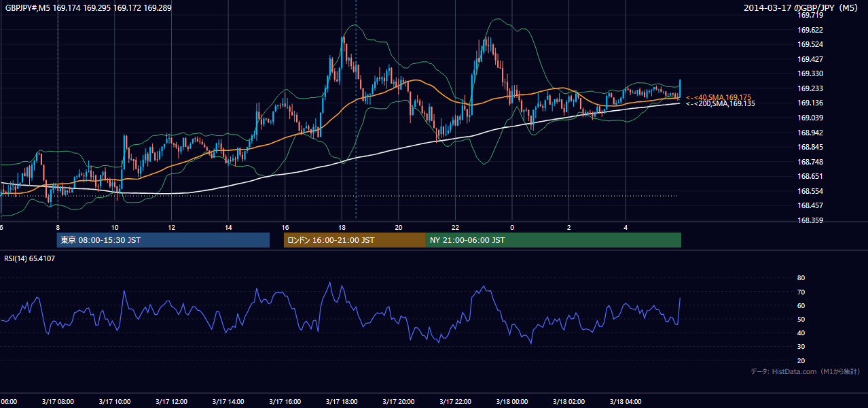Click the 40 SMA 169.175 label
868x408 pixels.
[719, 98]
